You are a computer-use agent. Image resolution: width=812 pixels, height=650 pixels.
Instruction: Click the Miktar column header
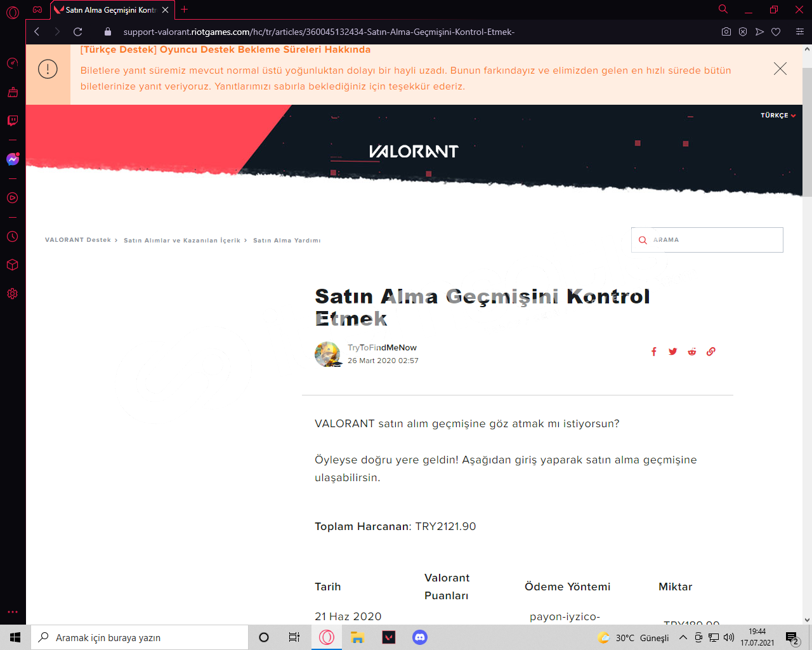coord(676,587)
